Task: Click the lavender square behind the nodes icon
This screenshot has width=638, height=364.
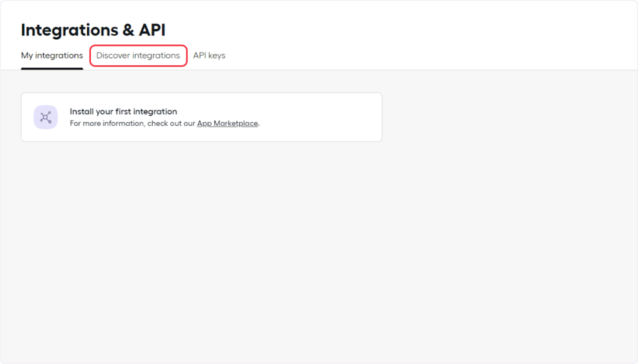Action: click(37, 109)
